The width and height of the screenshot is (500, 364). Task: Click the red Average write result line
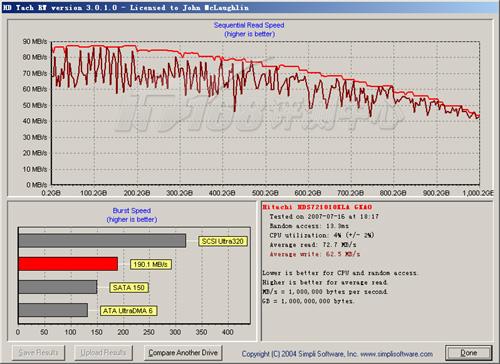(315, 254)
